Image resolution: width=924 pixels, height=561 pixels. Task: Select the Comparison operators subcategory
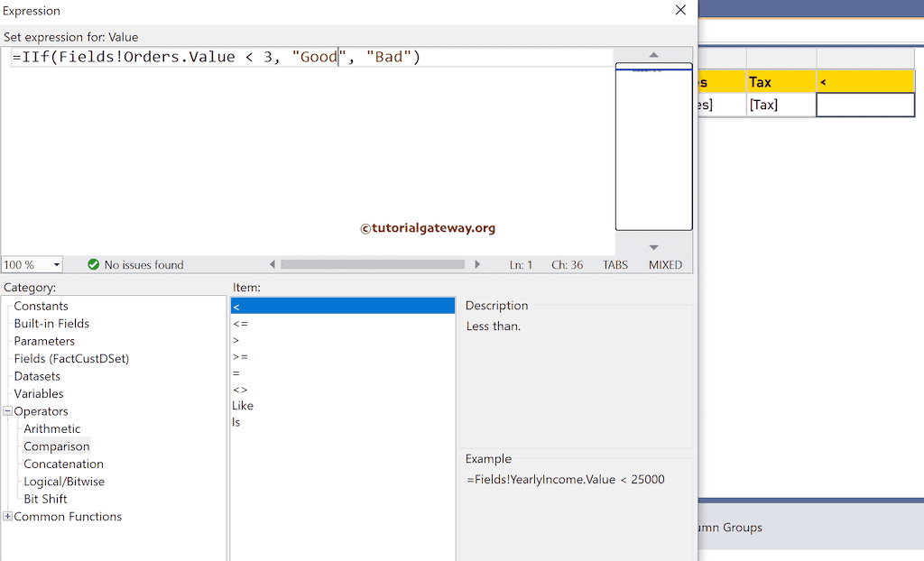point(57,446)
